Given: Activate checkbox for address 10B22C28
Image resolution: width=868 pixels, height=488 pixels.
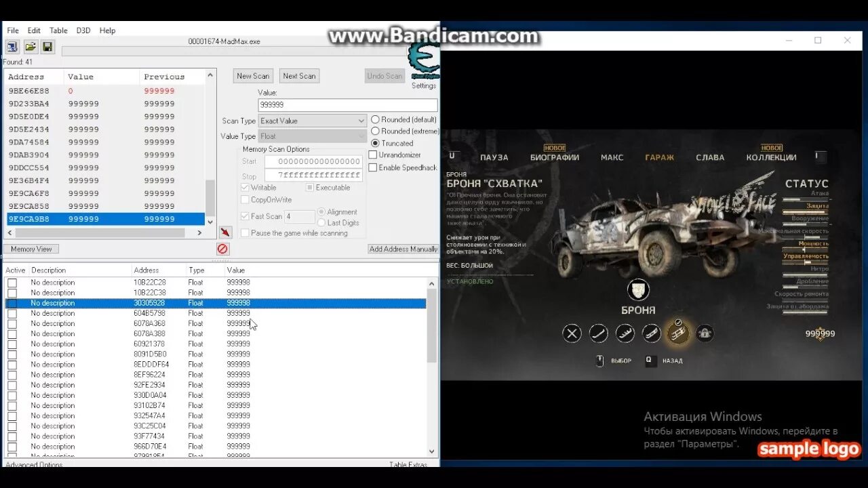Looking at the screenshot, I should tap(12, 282).
